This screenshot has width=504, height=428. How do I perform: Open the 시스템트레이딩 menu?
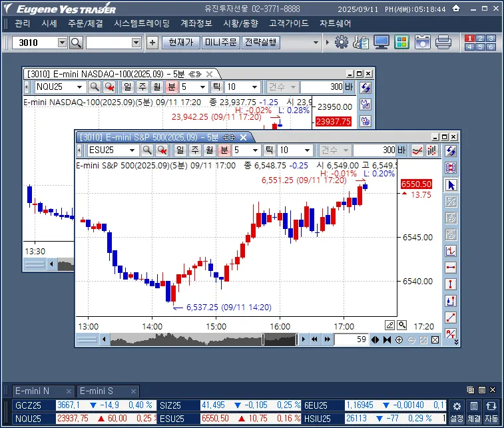141,23
